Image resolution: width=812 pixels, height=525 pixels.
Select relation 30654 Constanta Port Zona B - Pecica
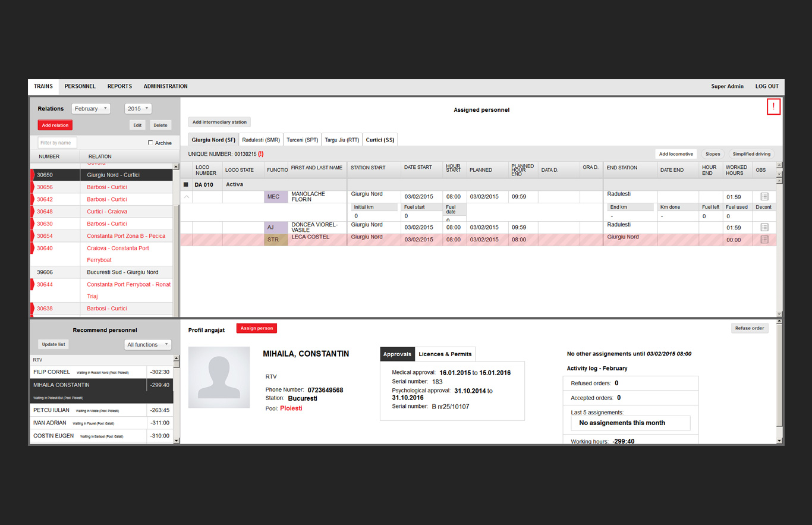point(102,235)
